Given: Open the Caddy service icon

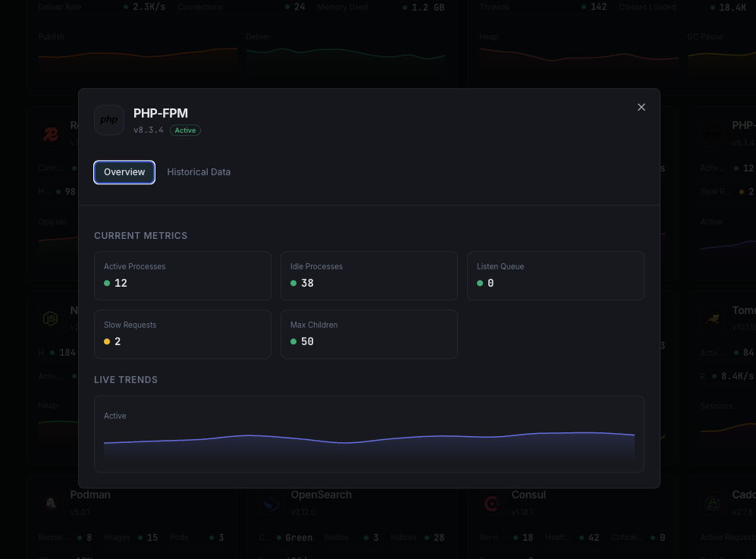Looking at the screenshot, I should [x=713, y=503].
